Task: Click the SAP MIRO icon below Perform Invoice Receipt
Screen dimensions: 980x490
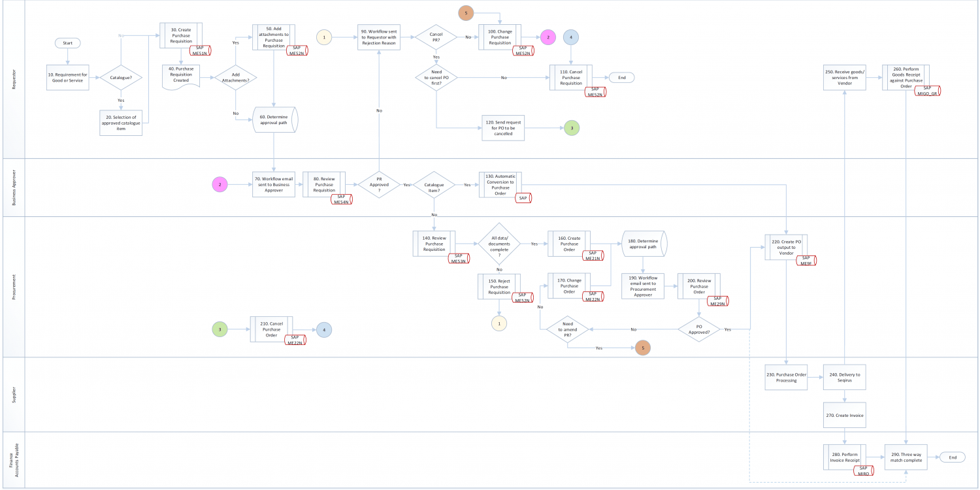Action: click(864, 470)
